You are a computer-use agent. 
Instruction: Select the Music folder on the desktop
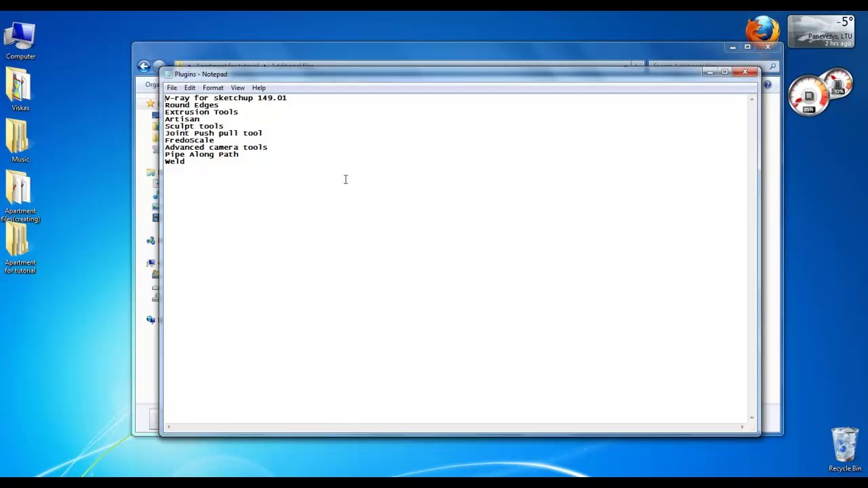coord(20,141)
